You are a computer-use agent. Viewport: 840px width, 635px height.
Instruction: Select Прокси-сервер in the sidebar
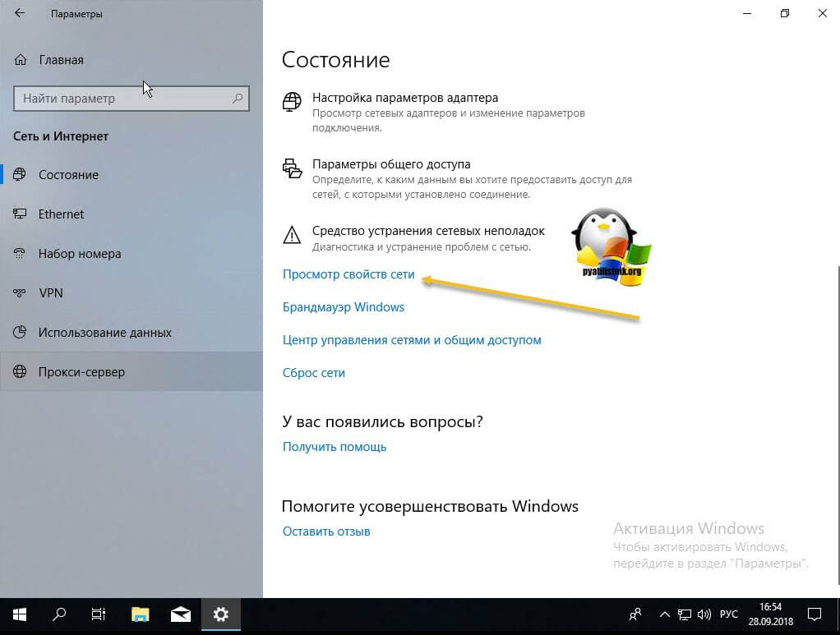(x=81, y=372)
